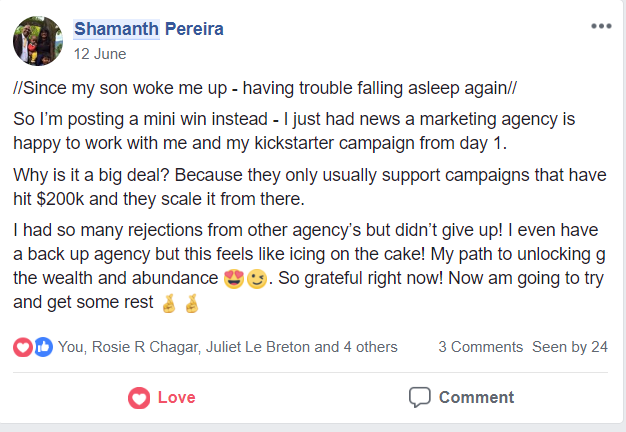Toggle the Love reaction button text
This screenshot has width=626, height=432.
176,397
